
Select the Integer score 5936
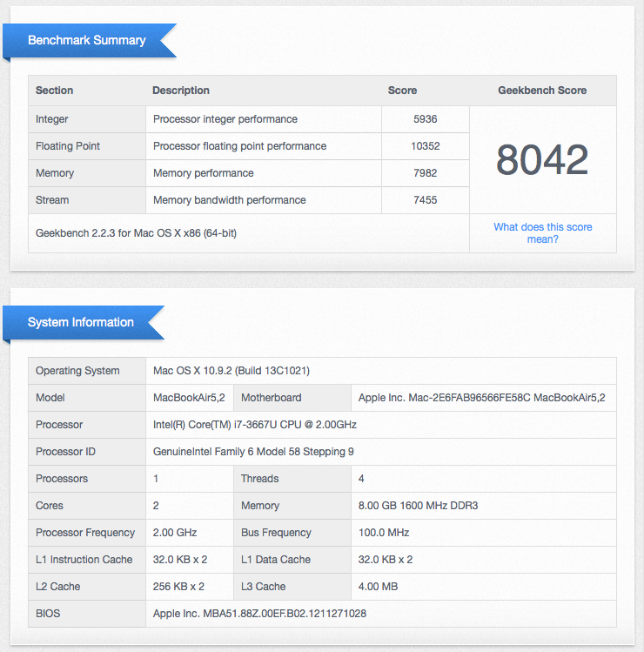(425, 119)
